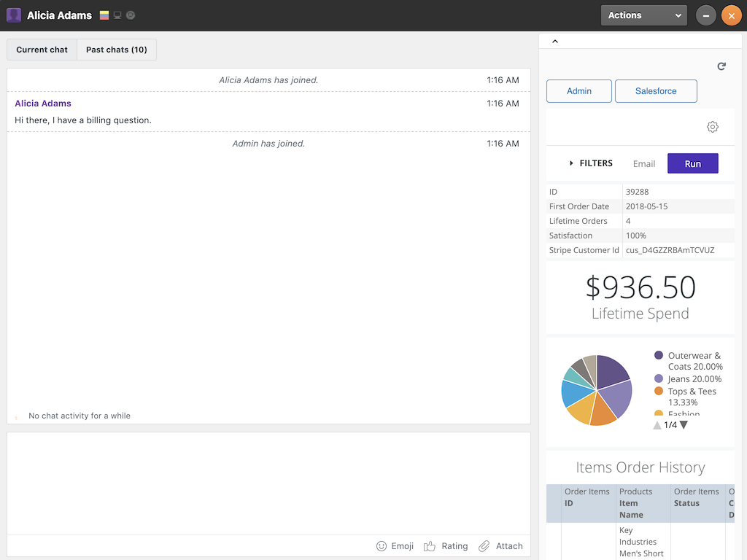Click the 'Admin has joined.' notice

coord(268,144)
